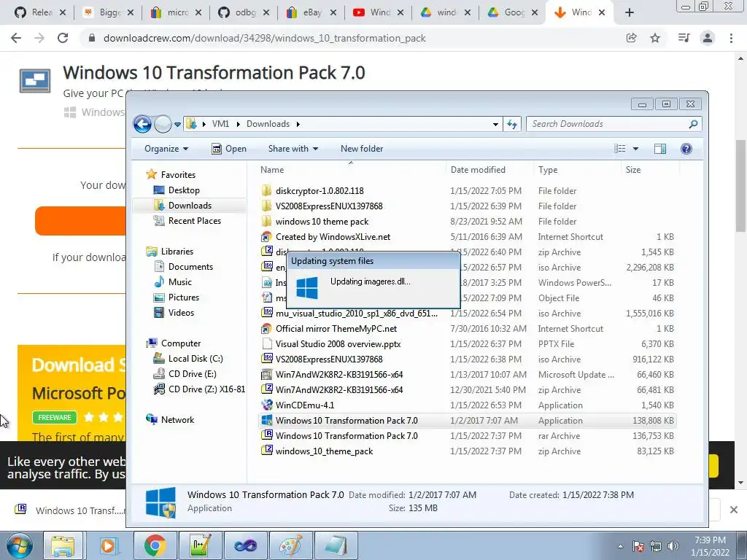Open recent locations dropdown beside nav arrows

pyautogui.click(x=177, y=124)
